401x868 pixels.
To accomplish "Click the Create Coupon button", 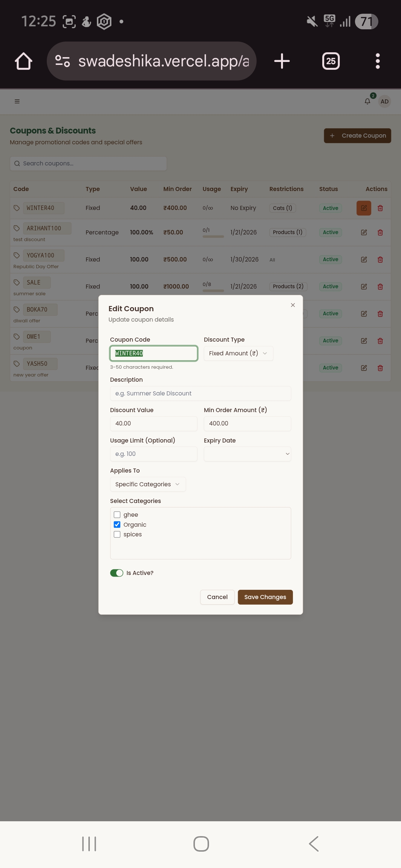I will click(357, 136).
